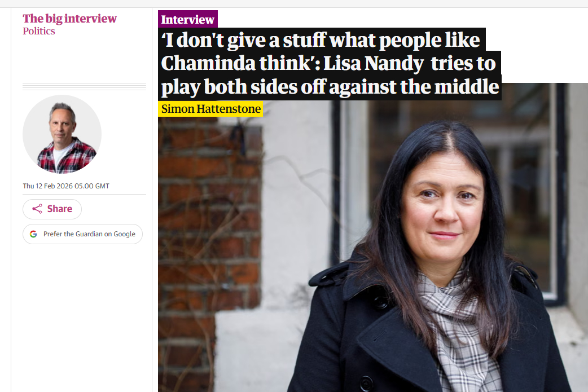The width and height of the screenshot is (588, 392).
Task: Open Simon Hattenstone's byline link
Action: [210, 109]
